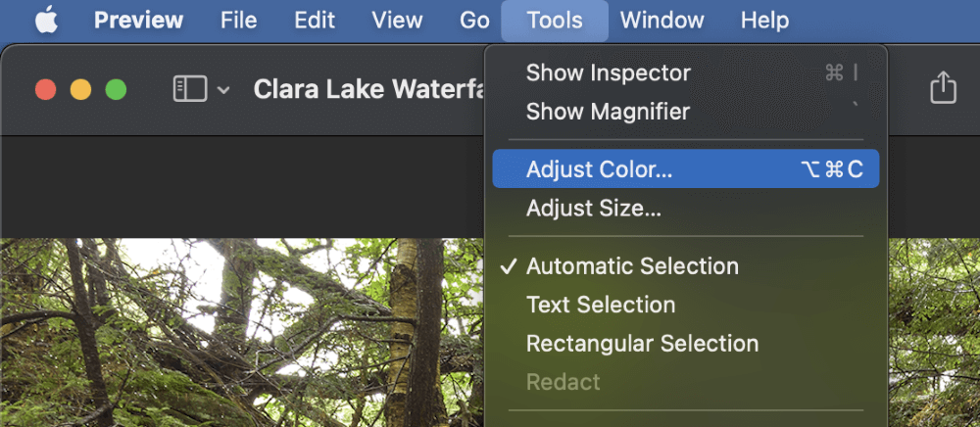Toggle the sidebar view icon

(190, 89)
